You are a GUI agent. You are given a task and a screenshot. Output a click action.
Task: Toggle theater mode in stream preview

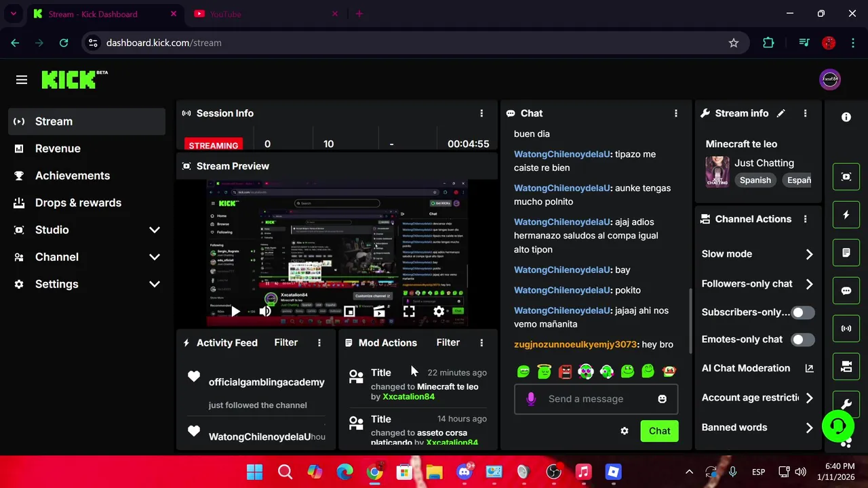(379, 311)
